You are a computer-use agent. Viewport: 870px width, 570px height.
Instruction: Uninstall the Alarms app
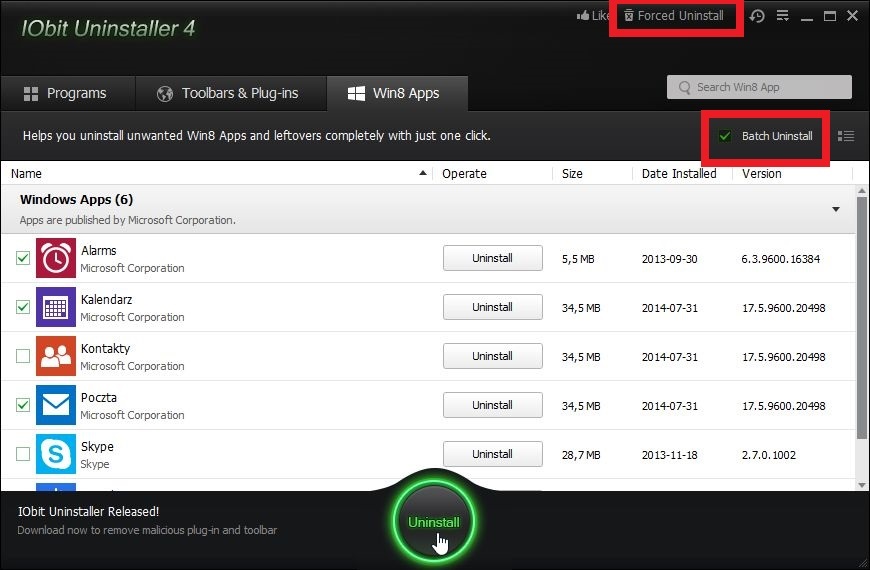pyautogui.click(x=493, y=258)
